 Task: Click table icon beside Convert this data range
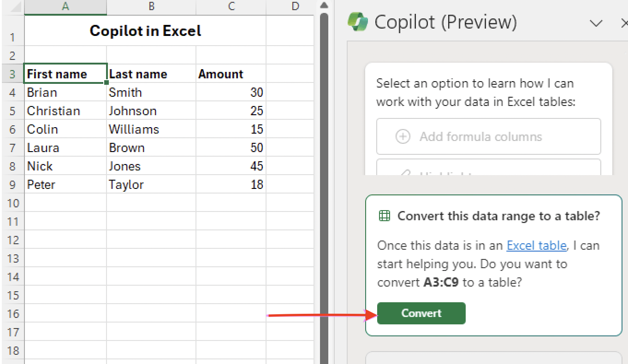point(384,216)
